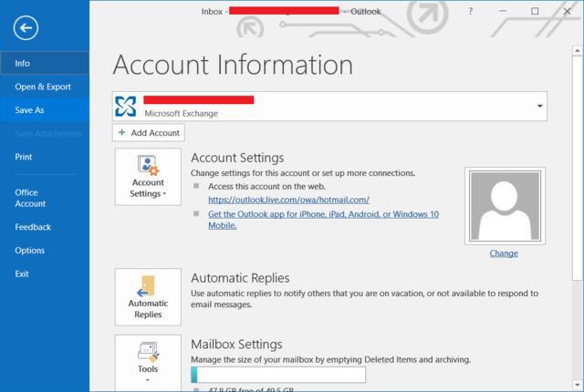584x392 pixels.
Task: Open the Feedback page
Action: [x=45, y=227]
